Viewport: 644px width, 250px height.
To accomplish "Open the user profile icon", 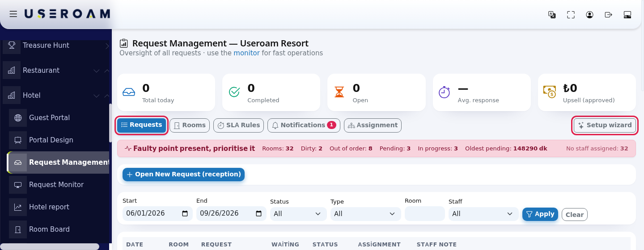I will click(589, 15).
